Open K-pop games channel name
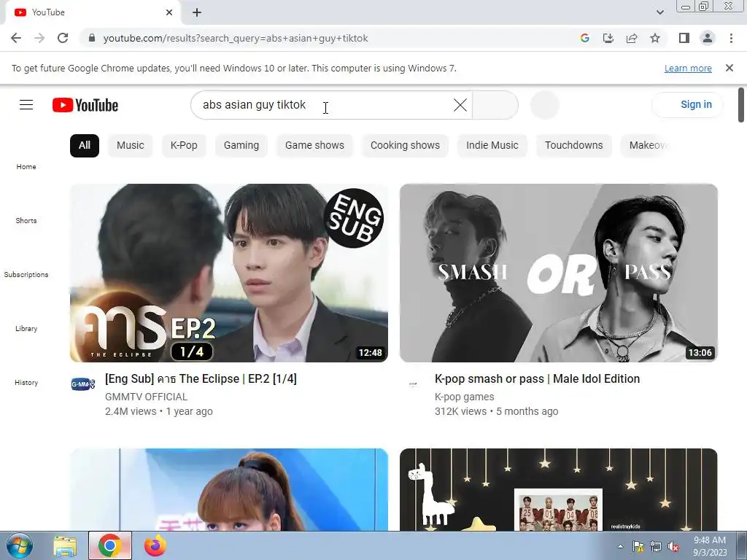Viewport: 747px width, 560px height. click(464, 397)
